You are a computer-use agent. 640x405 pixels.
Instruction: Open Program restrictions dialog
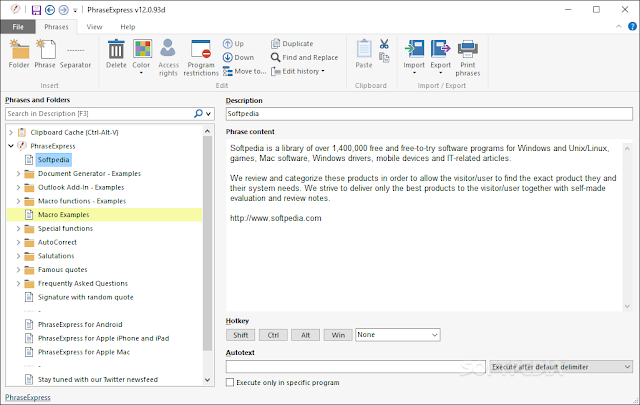[x=201, y=58]
